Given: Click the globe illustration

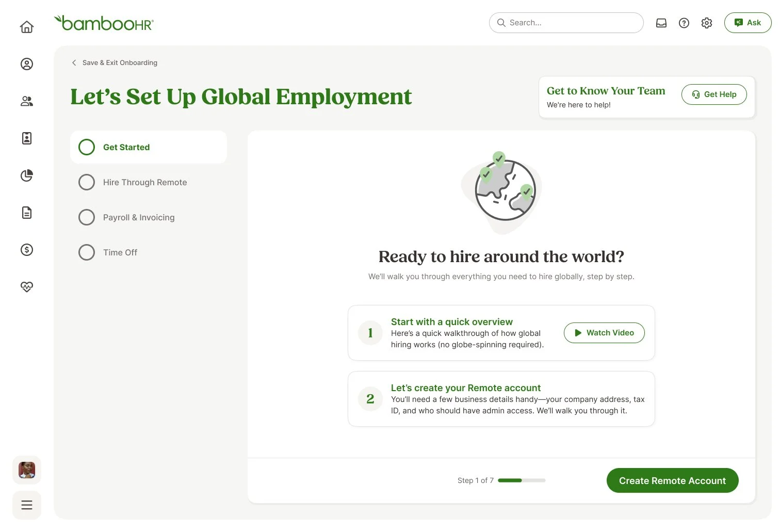Looking at the screenshot, I should click(502, 191).
